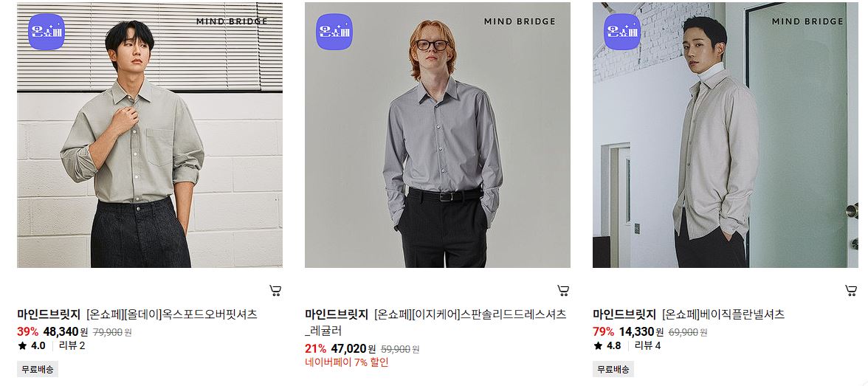Open the gray dress shirt product photo

click(437, 135)
